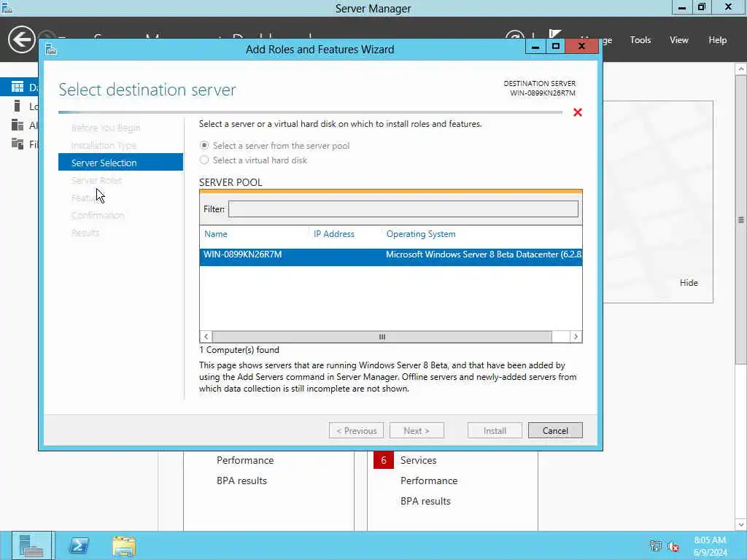Sort server pool by IP Address column

tap(334, 234)
